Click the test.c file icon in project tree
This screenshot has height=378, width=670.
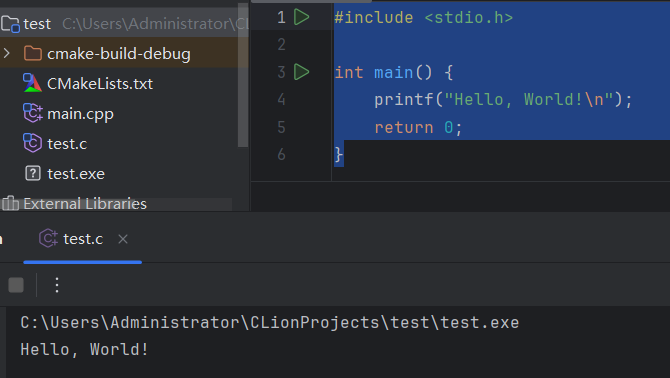32,143
